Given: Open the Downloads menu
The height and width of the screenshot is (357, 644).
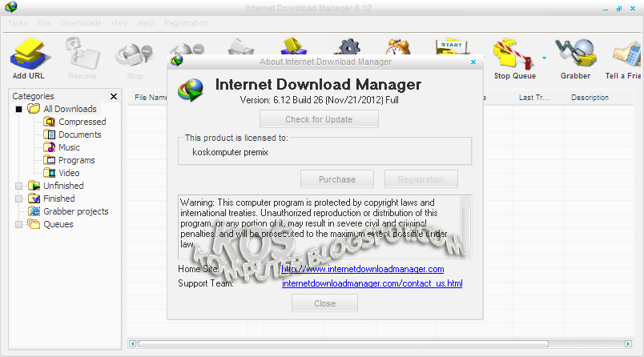Looking at the screenshot, I should tap(81, 23).
